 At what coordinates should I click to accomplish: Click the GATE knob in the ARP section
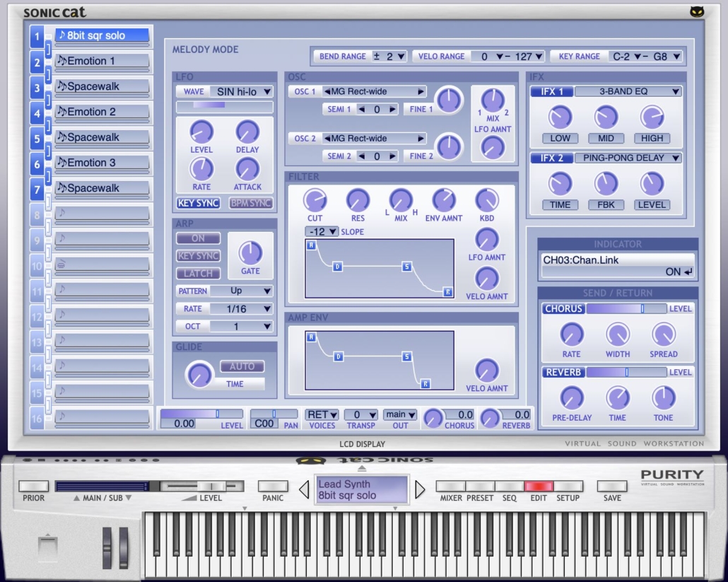pos(251,252)
